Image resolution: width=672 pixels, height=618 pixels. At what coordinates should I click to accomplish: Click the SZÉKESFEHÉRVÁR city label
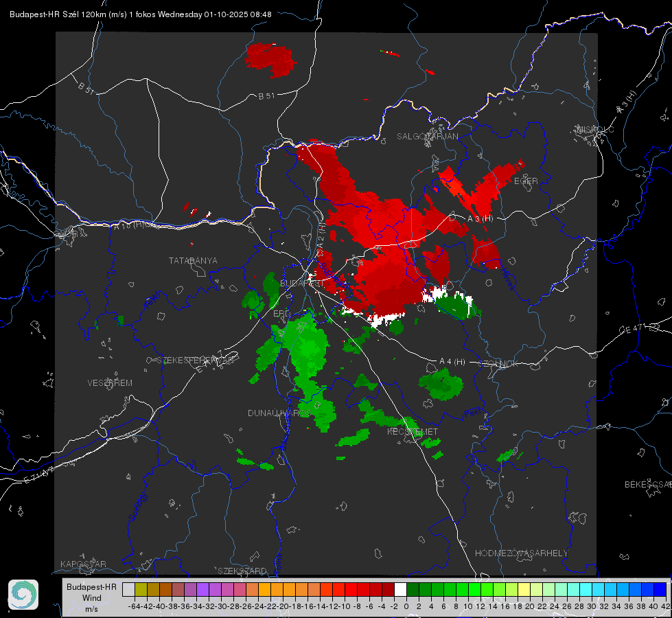pos(197,360)
